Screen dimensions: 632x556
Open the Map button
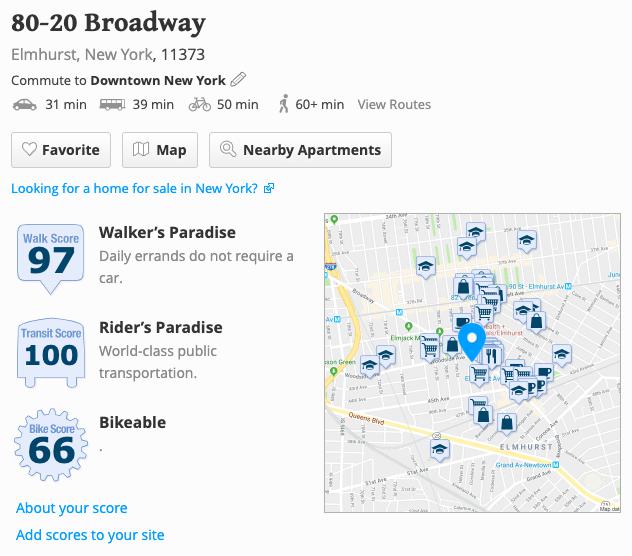[x=160, y=150]
